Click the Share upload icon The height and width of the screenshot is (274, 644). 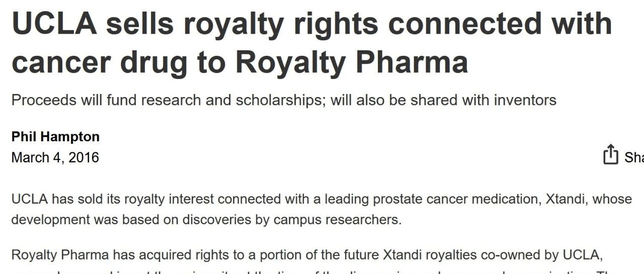pos(610,154)
